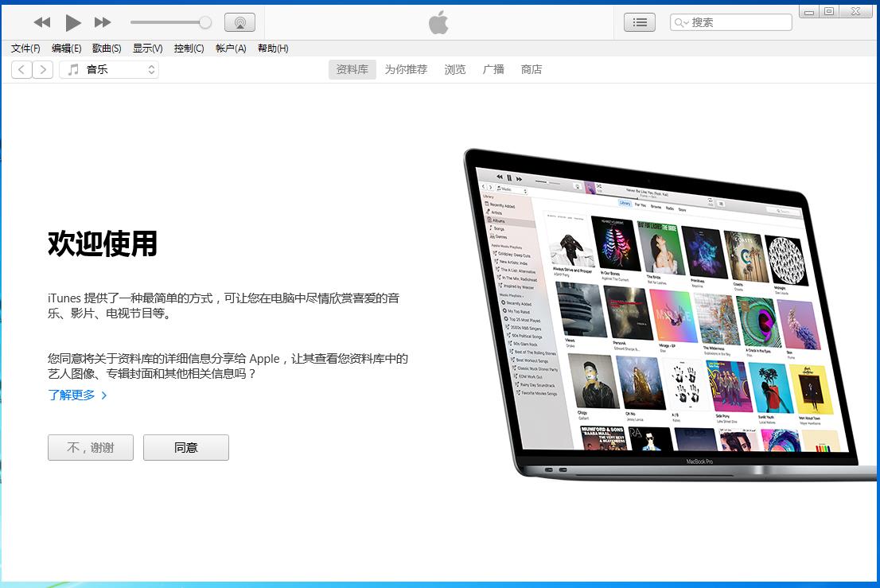Click the 不，谢谢 button
The image size is (880, 588).
(90, 447)
